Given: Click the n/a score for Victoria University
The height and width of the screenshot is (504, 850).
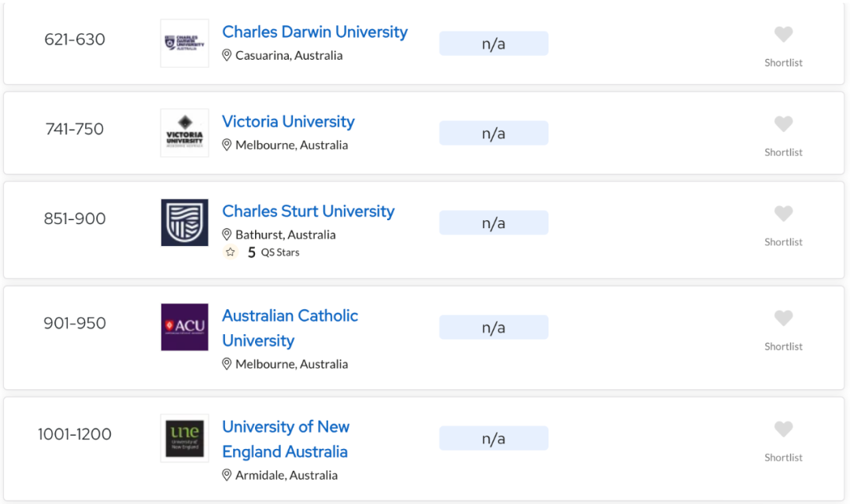Looking at the screenshot, I should coord(493,133).
